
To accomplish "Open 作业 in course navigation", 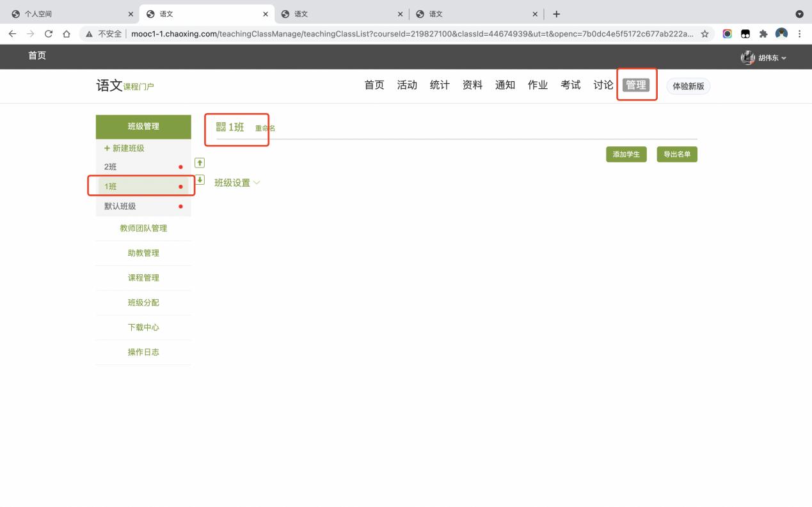I will pyautogui.click(x=537, y=85).
